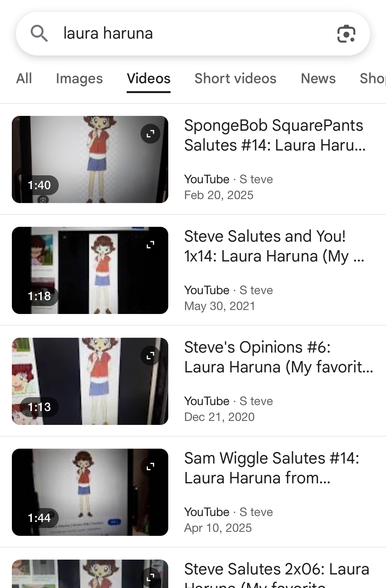Image resolution: width=386 pixels, height=588 pixels.
Task: Expand preview on SpongeBob SquarePants Salutes thumbnail
Action: pyautogui.click(x=150, y=134)
